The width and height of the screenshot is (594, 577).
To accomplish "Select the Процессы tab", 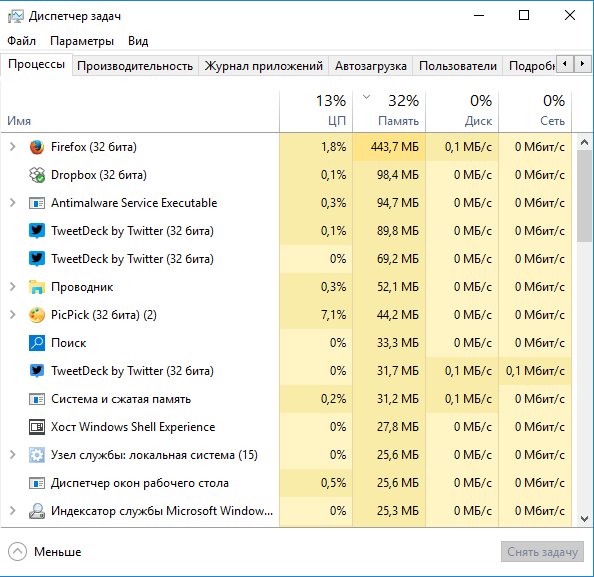I will pos(36,64).
